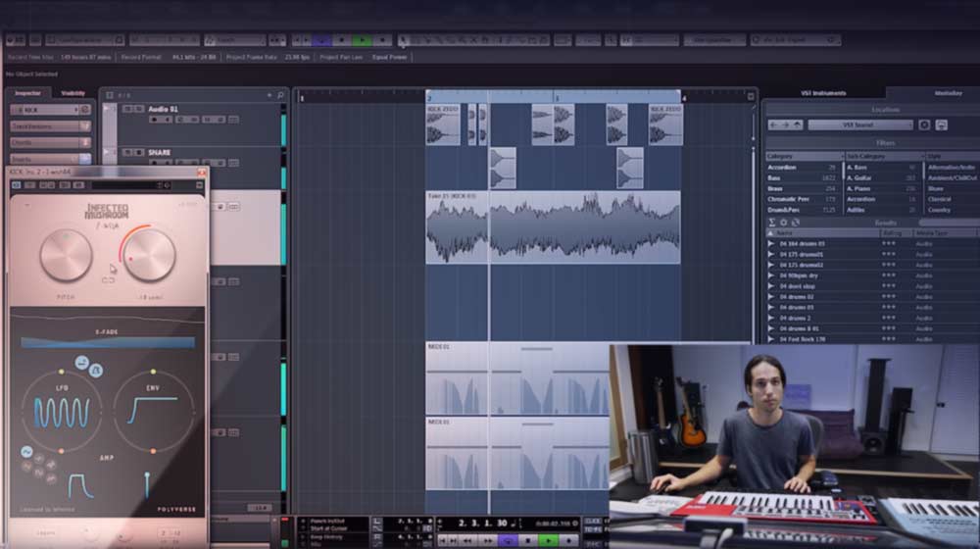Toggle the purple Cycle button in transport bar
980x549 pixels.
(x=510, y=540)
